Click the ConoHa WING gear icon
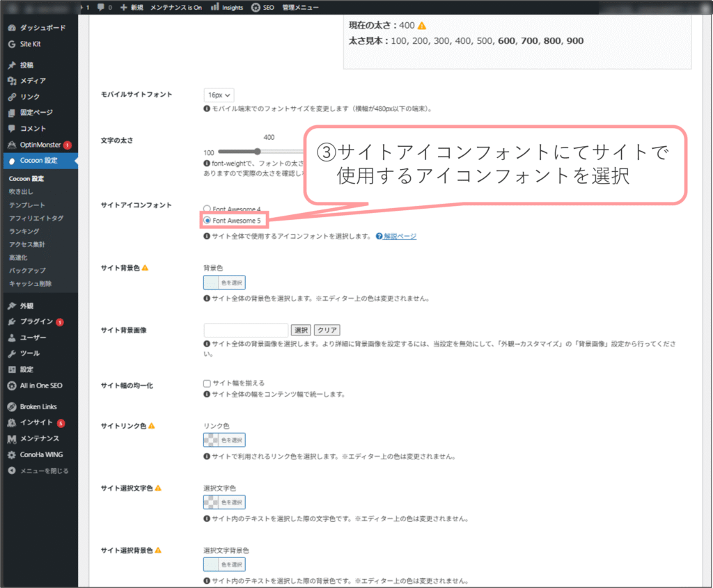The width and height of the screenshot is (713, 588). [12, 454]
